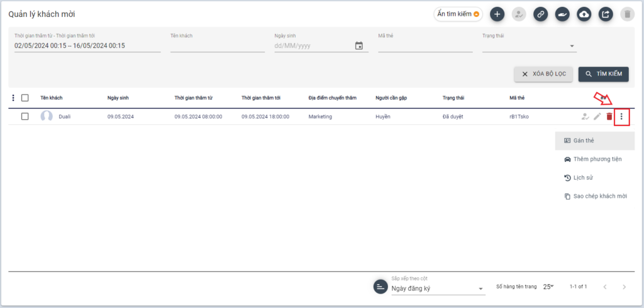
Task: Delete the Duali guest row with red trash
Action: (x=609, y=117)
